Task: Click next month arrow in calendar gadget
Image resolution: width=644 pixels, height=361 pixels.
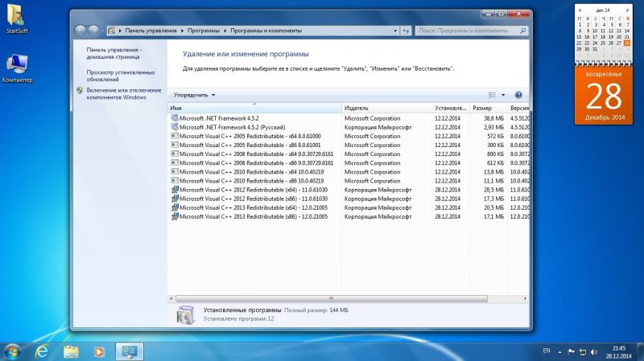Action: click(x=628, y=10)
